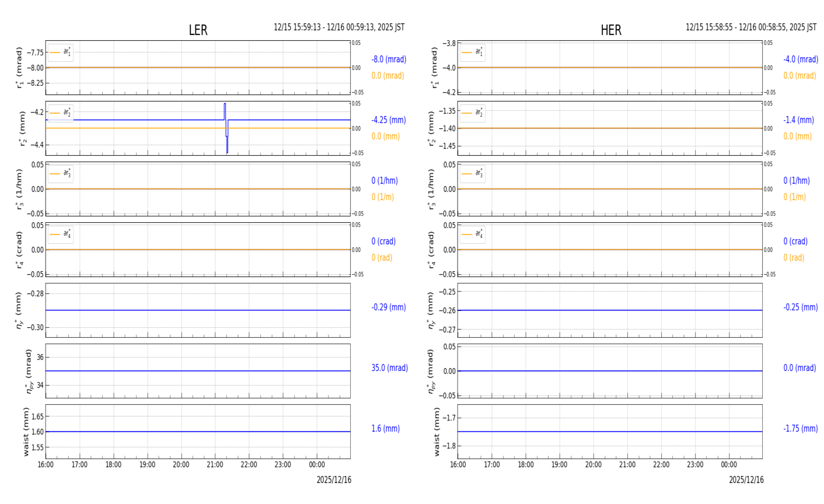Select the HER time range ending 00:58:55
824x504 pixels.
[751, 27]
